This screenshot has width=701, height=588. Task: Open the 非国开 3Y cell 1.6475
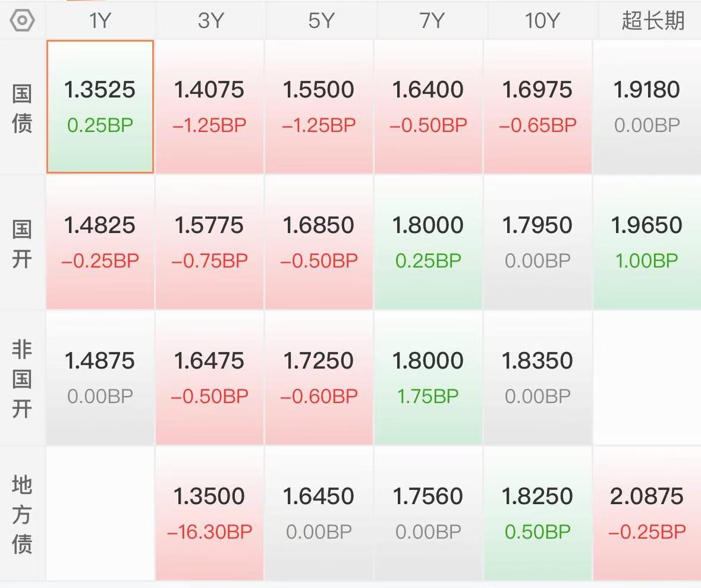[x=209, y=378]
